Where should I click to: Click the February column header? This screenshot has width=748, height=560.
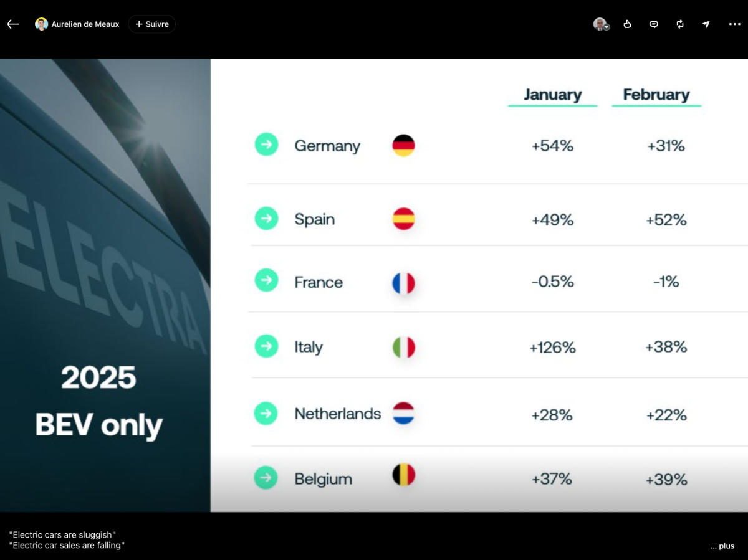point(656,95)
